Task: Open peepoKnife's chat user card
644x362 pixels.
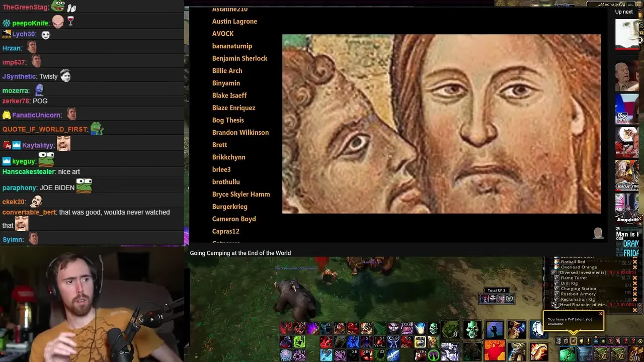Action: 30,23
